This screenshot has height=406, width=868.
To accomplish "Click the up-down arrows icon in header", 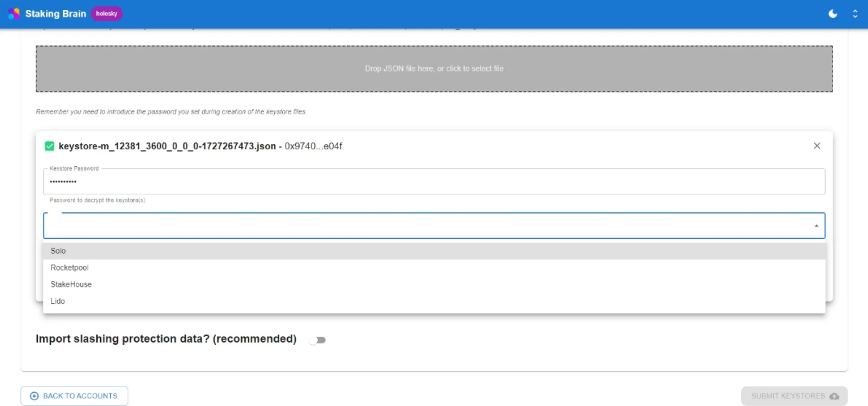I will click(x=855, y=14).
